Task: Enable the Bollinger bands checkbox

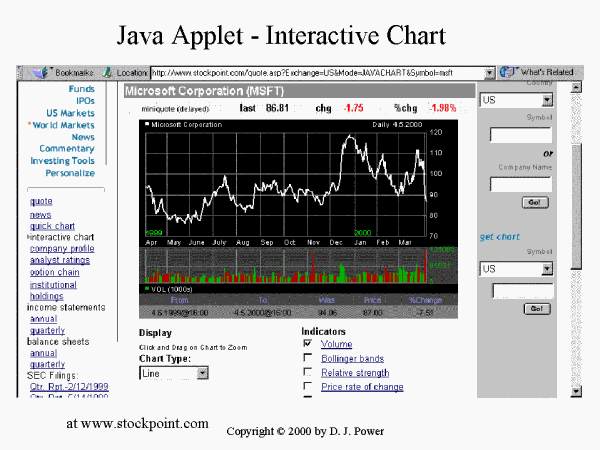Action: [x=308, y=358]
